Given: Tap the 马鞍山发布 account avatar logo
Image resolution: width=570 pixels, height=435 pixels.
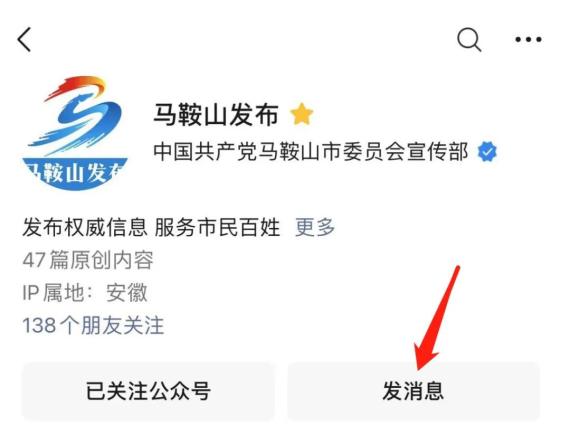Looking at the screenshot, I should [75, 133].
